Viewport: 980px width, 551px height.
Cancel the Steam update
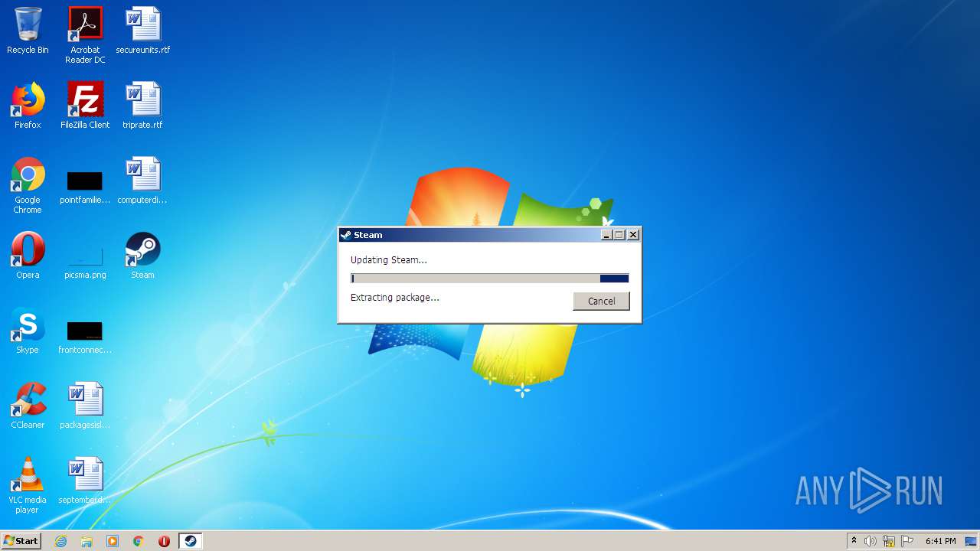(x=601, y=301)
